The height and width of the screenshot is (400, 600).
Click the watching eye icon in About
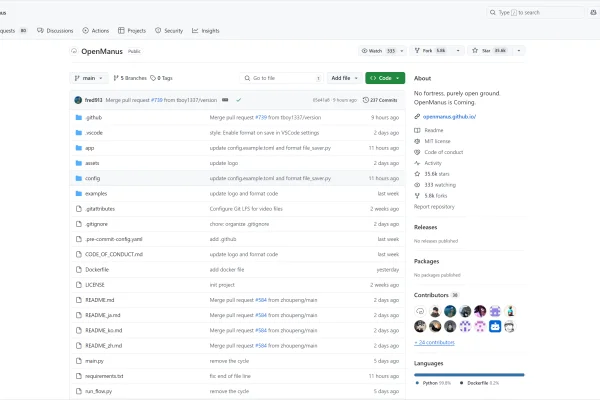417,185
